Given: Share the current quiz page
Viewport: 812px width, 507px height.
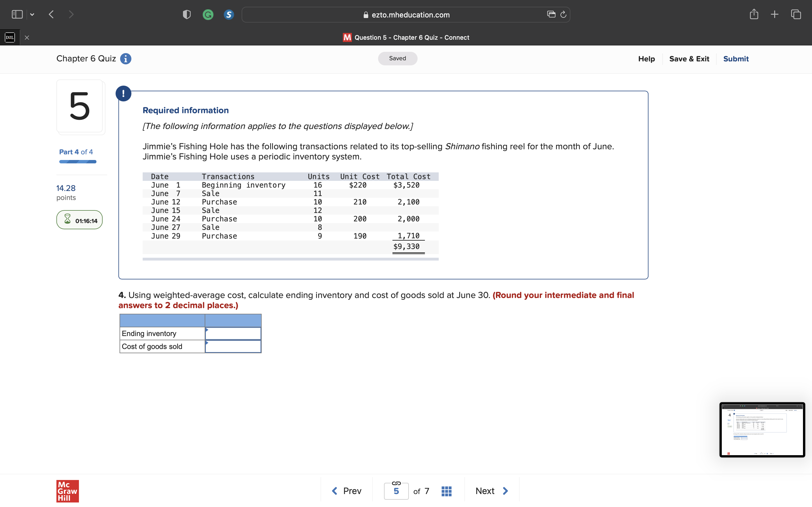Looking at the screenshot, I should (x=754, y=14).
